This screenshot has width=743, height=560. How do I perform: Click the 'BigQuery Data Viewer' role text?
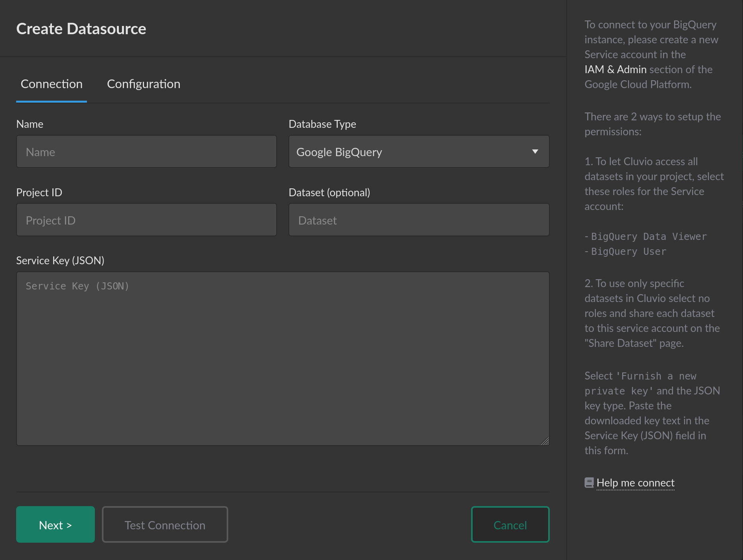649,237
